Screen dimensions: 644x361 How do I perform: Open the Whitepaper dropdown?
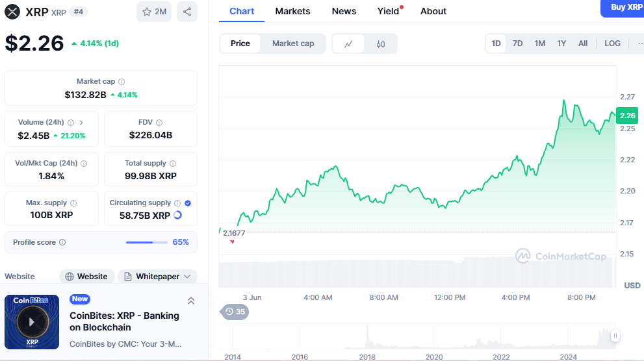coord(158,277)
